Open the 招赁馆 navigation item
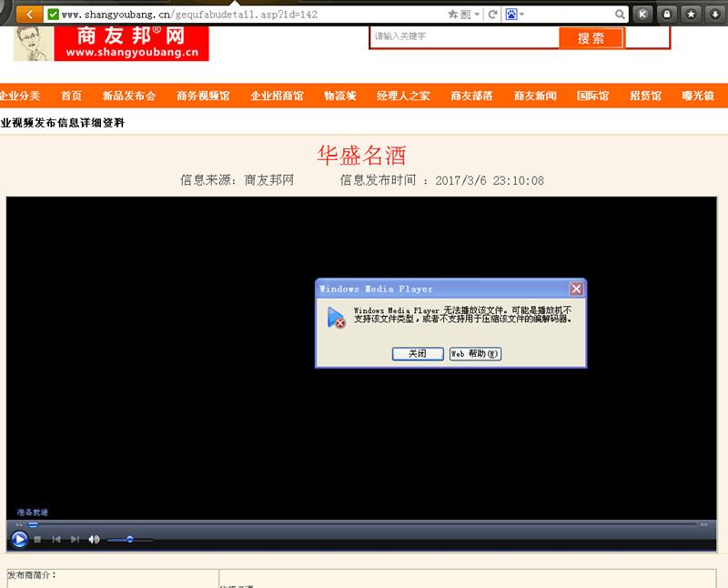The width and height of the screenshot is (728, 588). click(645, 96)
